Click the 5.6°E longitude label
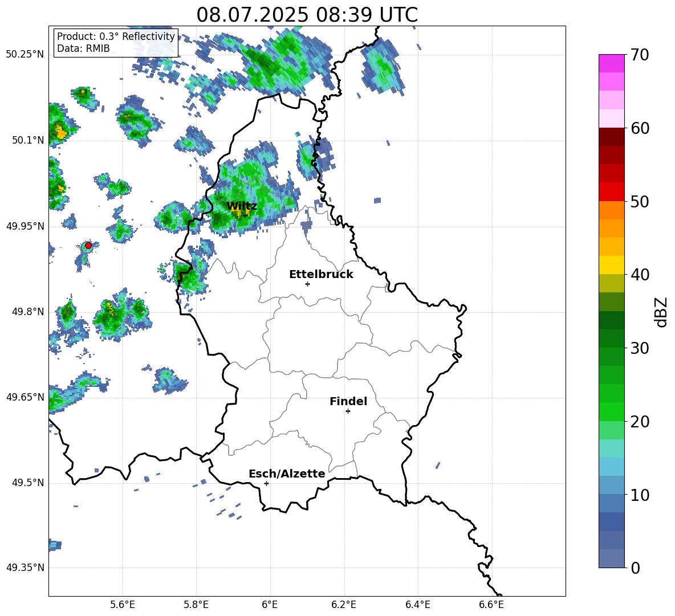675x616 pixels. [123, 605]
